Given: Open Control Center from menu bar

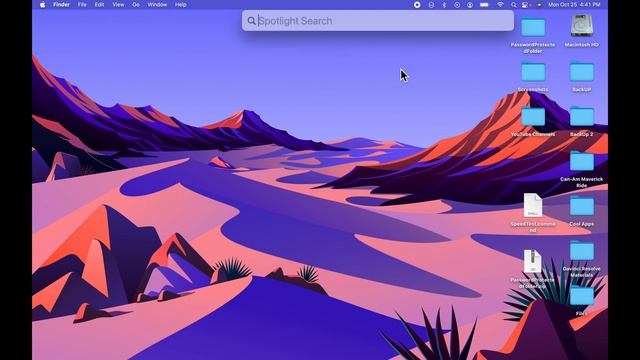Looking at the screenshot, I should [525, 5].
